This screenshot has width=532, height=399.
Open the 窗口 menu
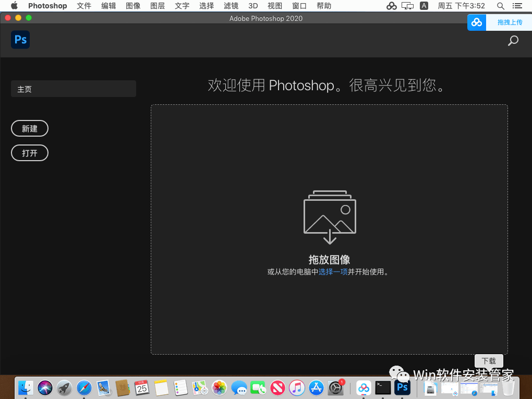tap(299, 6)
